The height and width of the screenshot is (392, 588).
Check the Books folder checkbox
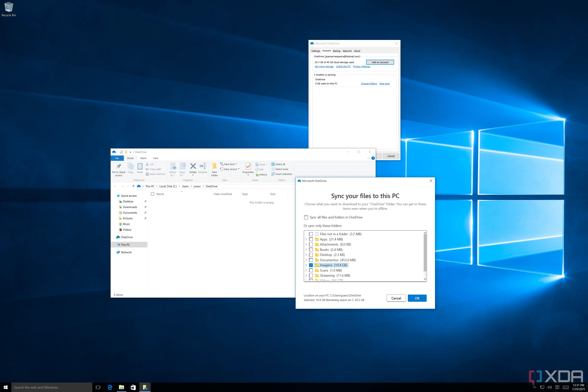pyautogui.click(x=311, y=250)
